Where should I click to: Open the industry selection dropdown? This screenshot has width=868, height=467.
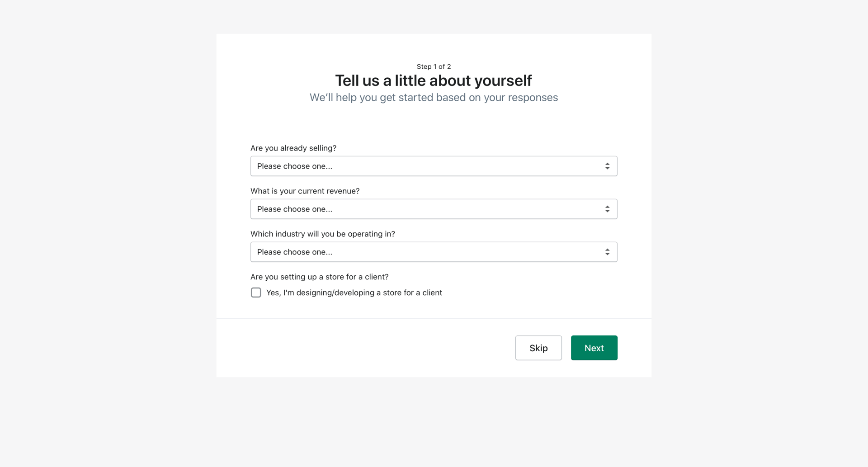coord(433,252)
